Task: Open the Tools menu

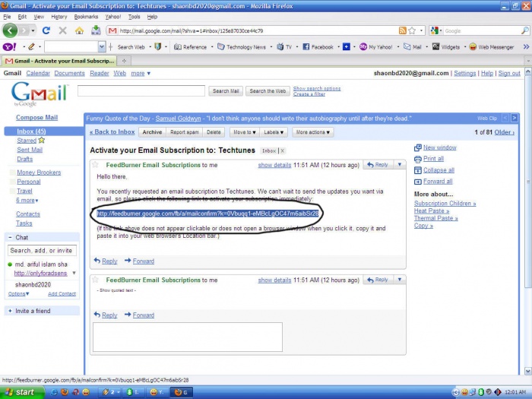Action: [134, 17]
